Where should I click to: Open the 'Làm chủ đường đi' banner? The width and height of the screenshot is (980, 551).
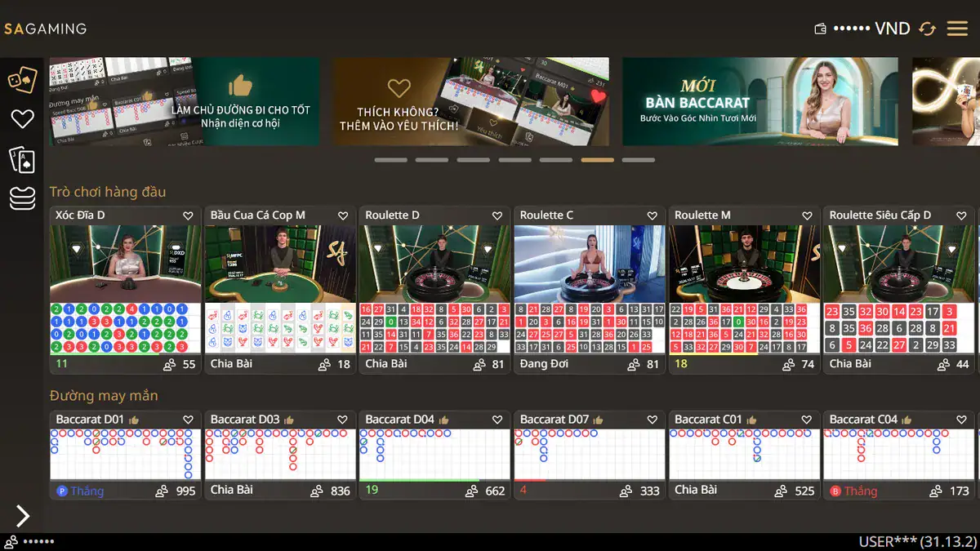coord(185,101)
